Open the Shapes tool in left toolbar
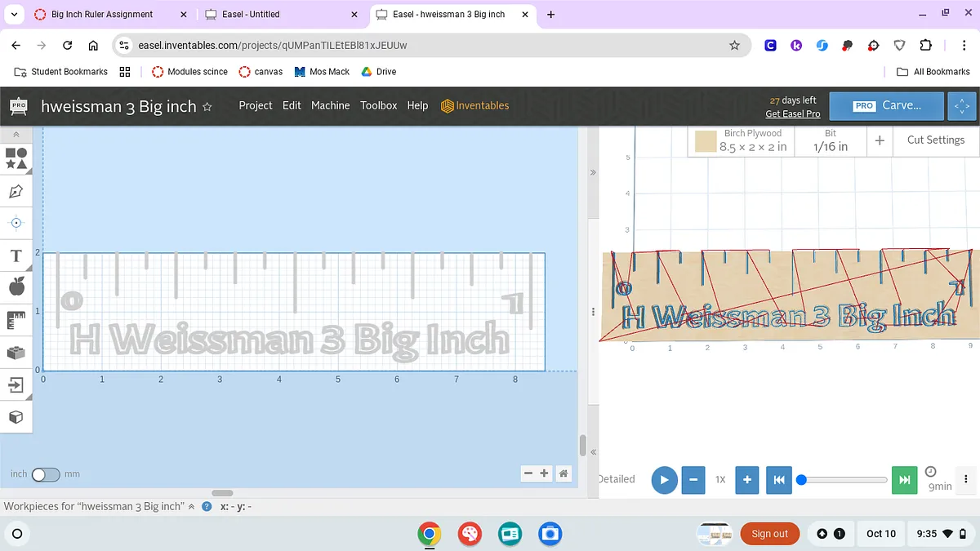This screenshot has height=551, width=980. tap(16, 158)
